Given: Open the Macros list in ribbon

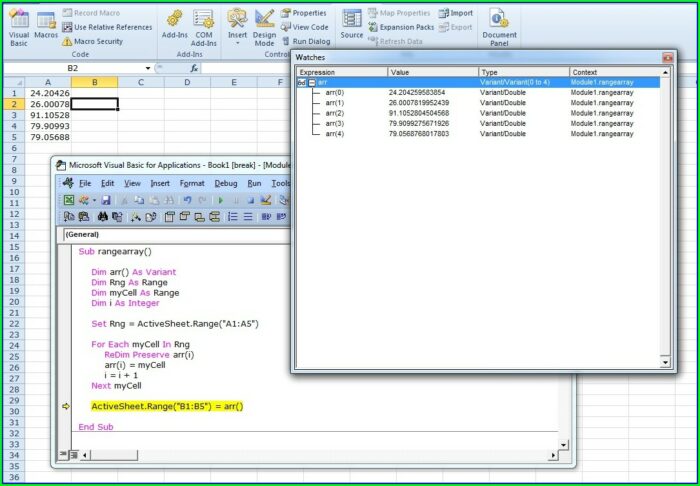Looking at the screenshot, I should coord(46,26).
